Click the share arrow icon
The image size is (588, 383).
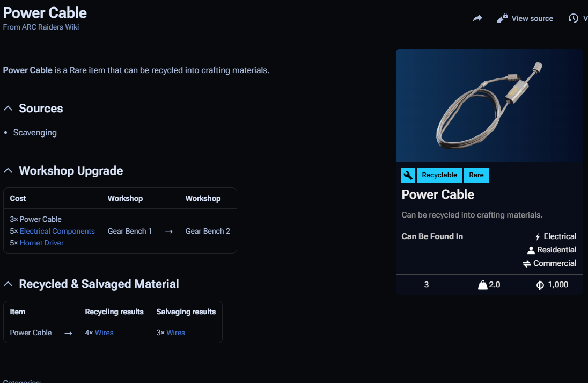[x=477, y=18]
